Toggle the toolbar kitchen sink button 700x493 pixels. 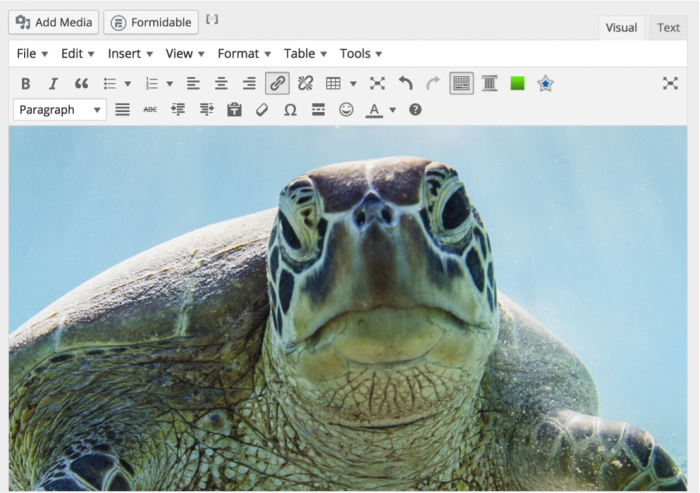(462, 84)
